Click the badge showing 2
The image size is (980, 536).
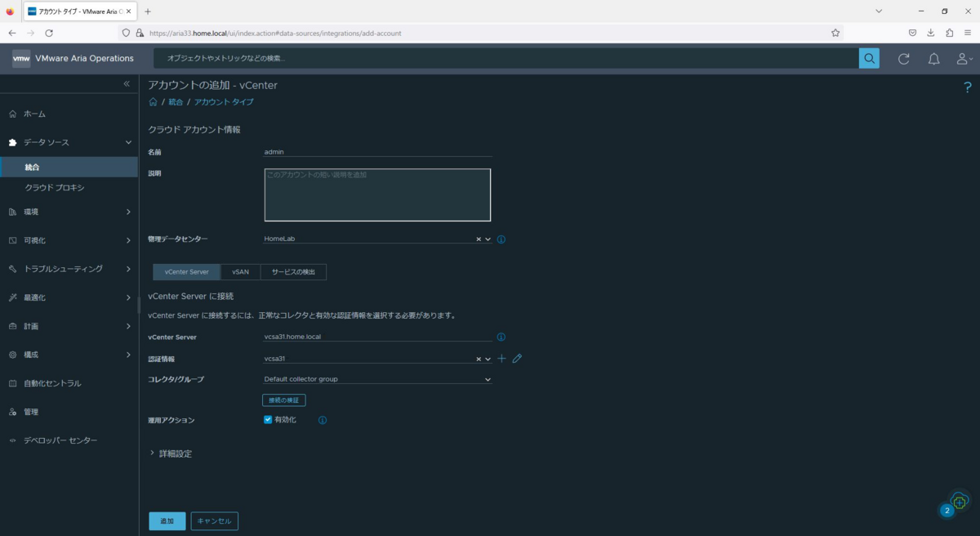pyautogui.click(x=947, y=511)
